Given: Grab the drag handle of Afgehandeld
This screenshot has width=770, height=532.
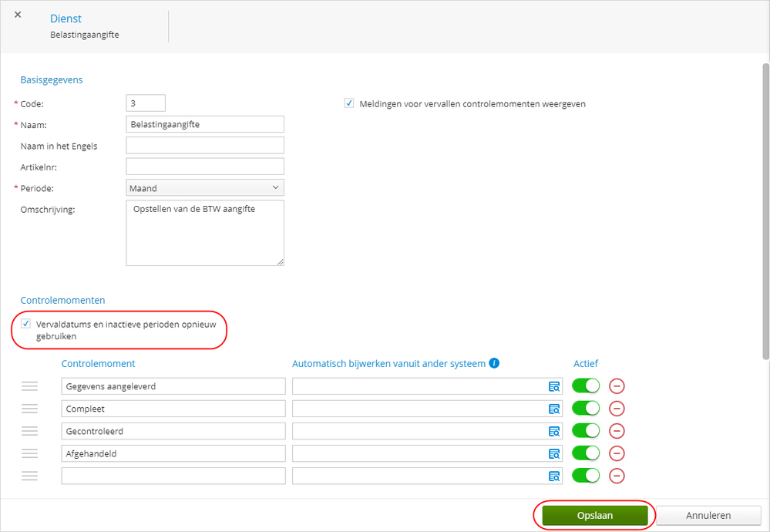Looking at the screenshot, I should pos(29,453).
